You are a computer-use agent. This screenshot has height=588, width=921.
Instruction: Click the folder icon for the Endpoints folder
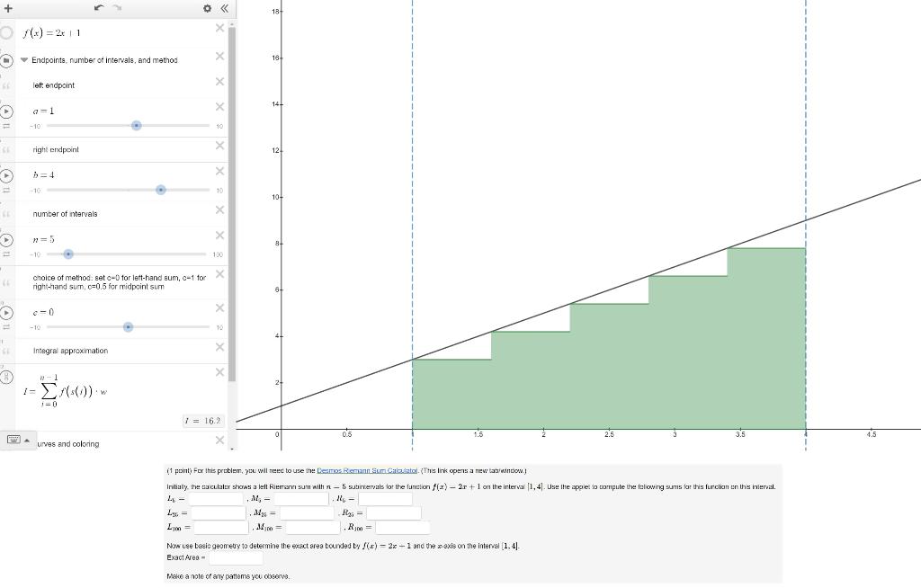pos(6,60)
